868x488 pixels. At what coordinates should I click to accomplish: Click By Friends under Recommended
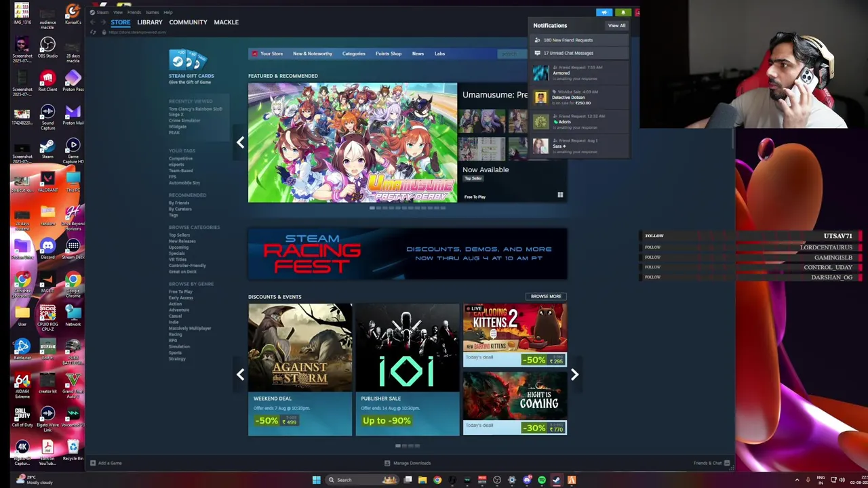point(179,203)
